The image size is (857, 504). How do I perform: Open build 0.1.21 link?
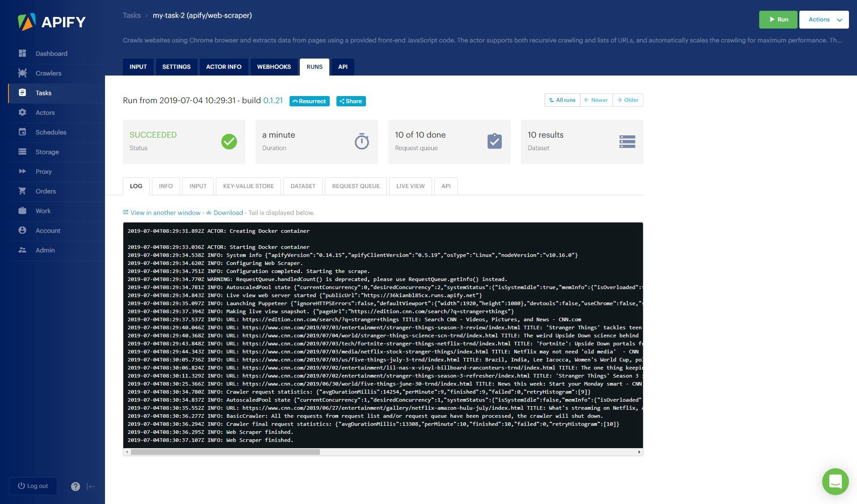tap(273, 101)
